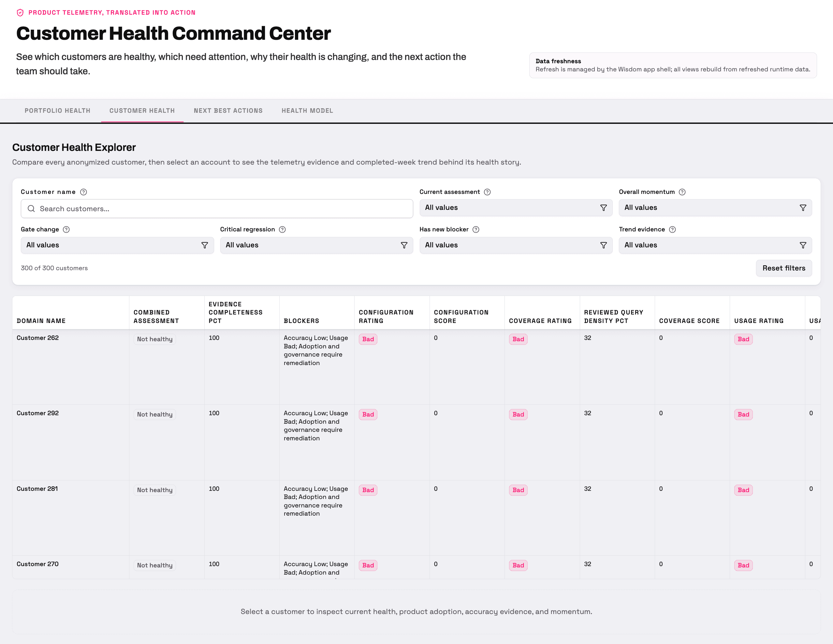Viewport: 833px width, 644px height.
Task: Click the help icon next to Current assessment
Action: (x=487, y=192)
